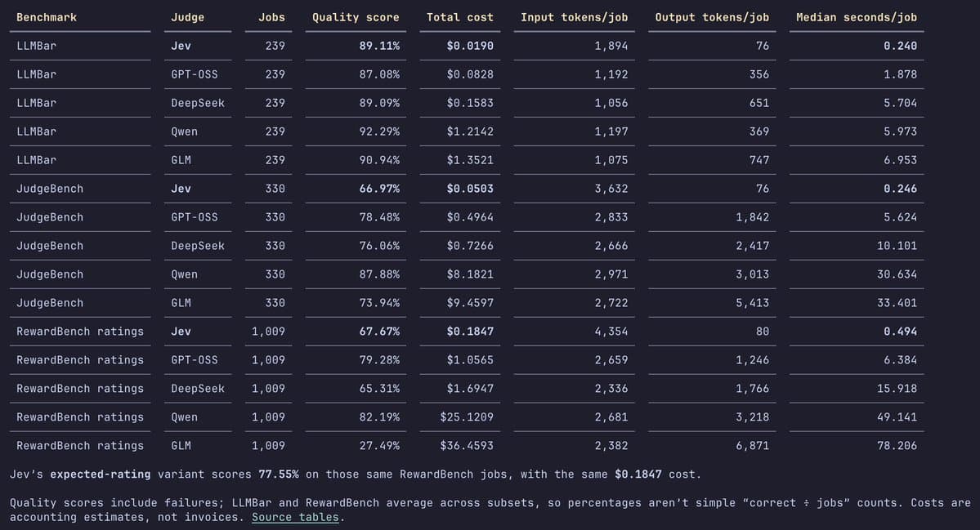Select the 5.973 median seconds cell
This screenshot has height=530, width=980.
(x=901, y=131)
